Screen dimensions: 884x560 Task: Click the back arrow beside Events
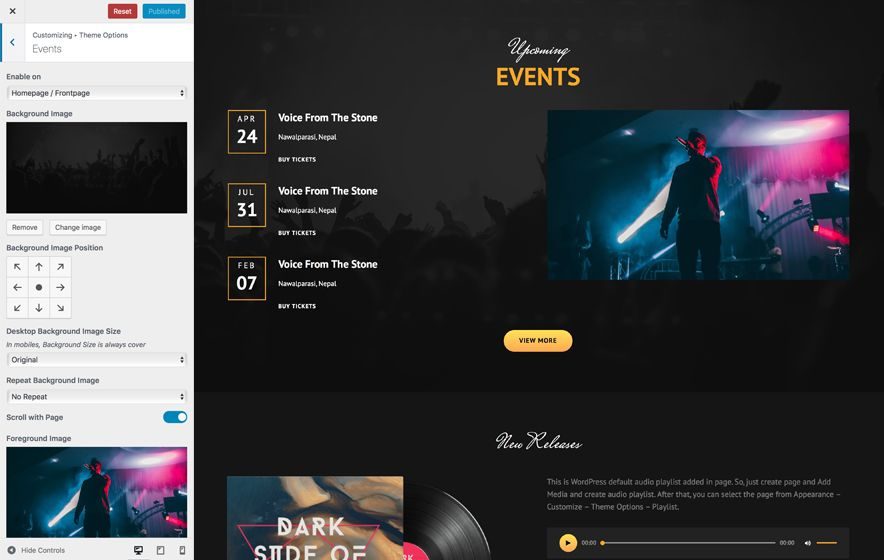pyautogui.click(x=12, y=42)
